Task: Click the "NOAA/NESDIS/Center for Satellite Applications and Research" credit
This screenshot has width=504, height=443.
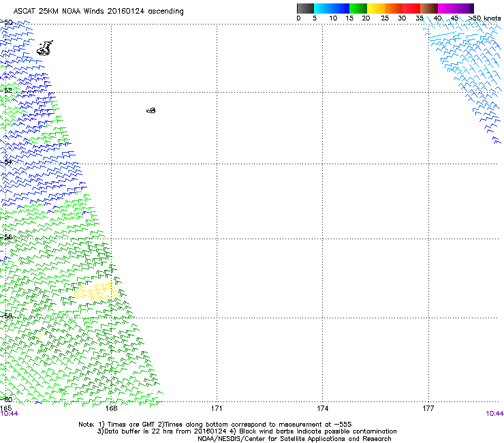Action: click(x=294, y=439)
